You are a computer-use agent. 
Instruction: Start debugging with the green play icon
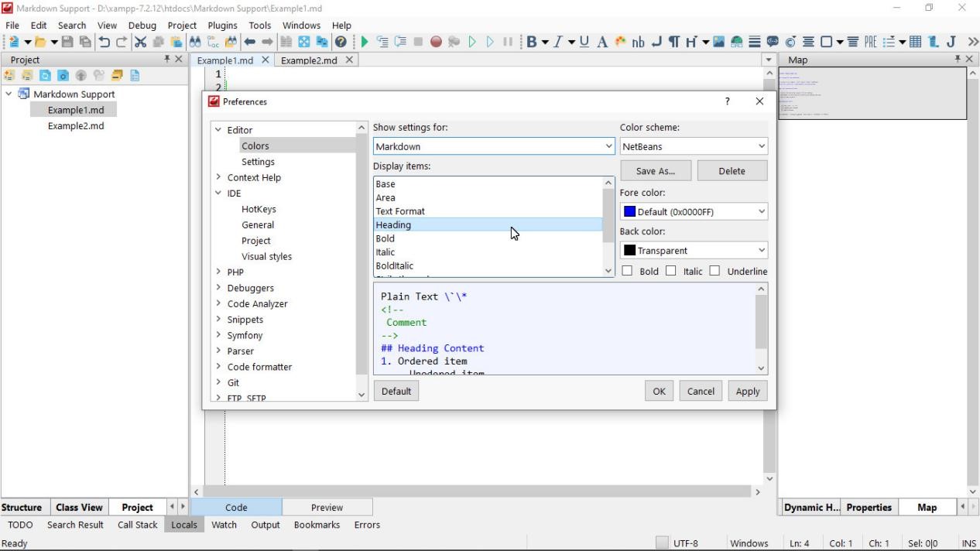(364, 42)
